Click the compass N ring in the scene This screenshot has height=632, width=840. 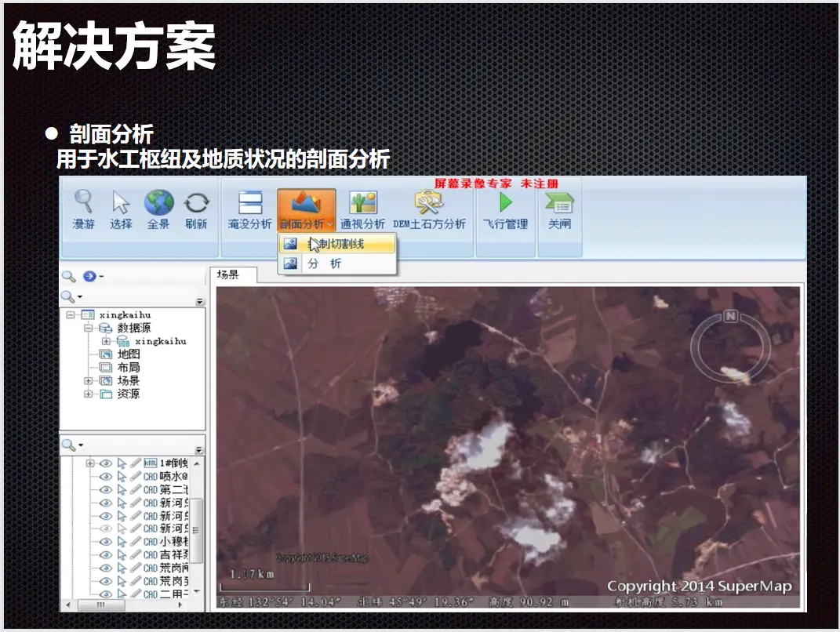[x=731, y=347]
